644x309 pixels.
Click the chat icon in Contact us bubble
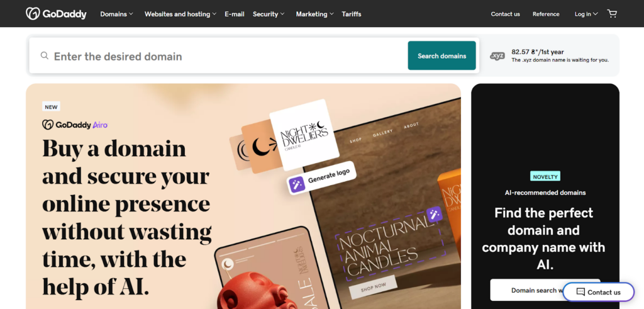580,292
